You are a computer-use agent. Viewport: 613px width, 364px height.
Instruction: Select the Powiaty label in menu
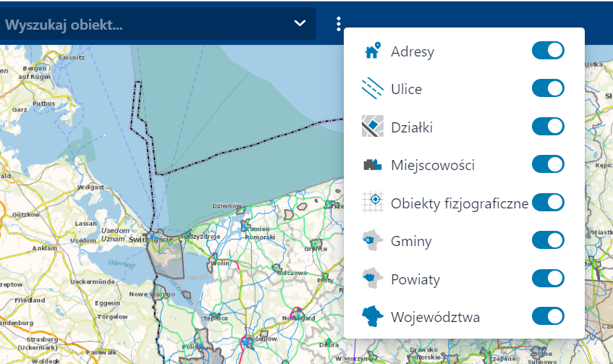[415, 279]
